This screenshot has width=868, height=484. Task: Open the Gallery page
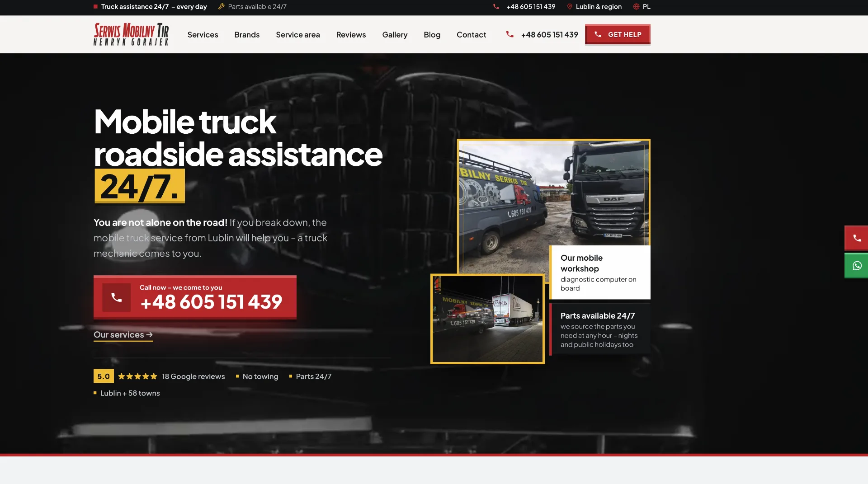[x=395, y=35]
